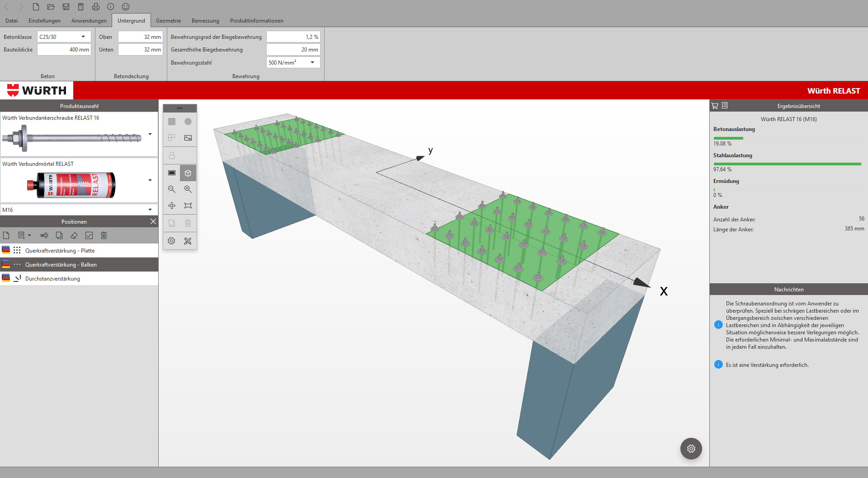Open Betonklasse C25/30 dropdown

click(64, 37)
